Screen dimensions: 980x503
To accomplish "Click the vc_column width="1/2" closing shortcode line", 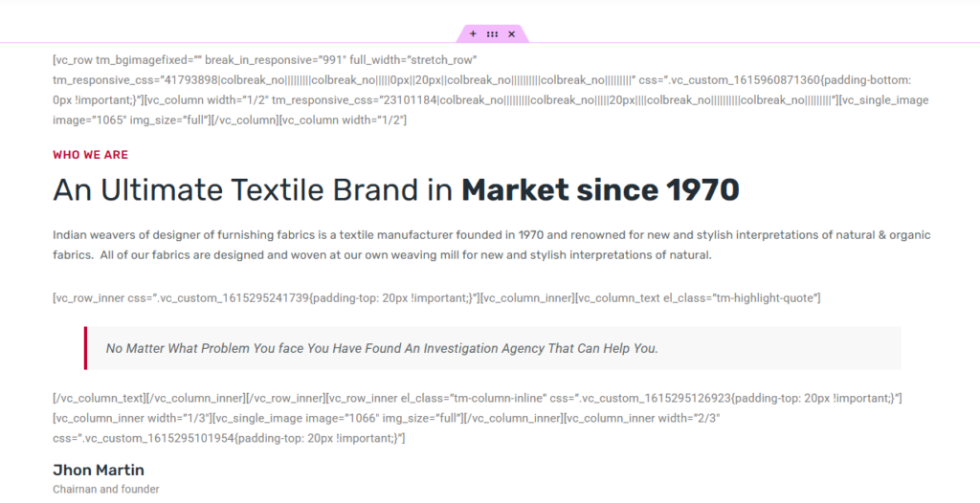I will click(230, 120).
